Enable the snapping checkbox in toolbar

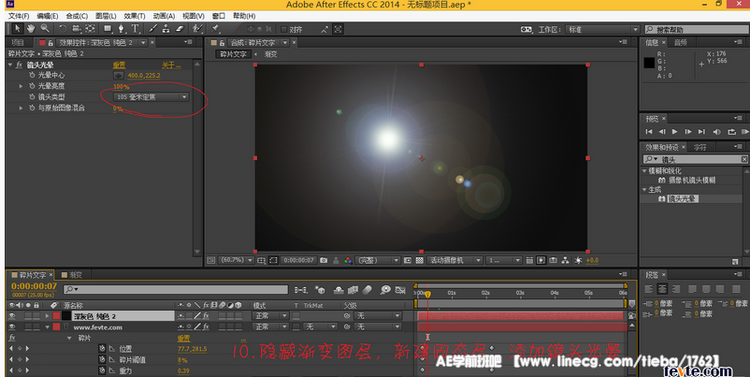pos(284,30)
